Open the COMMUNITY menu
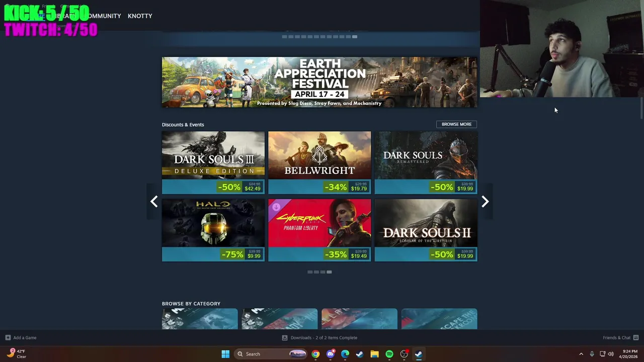This screenshot has width=644, height=362. pos(103,16)
